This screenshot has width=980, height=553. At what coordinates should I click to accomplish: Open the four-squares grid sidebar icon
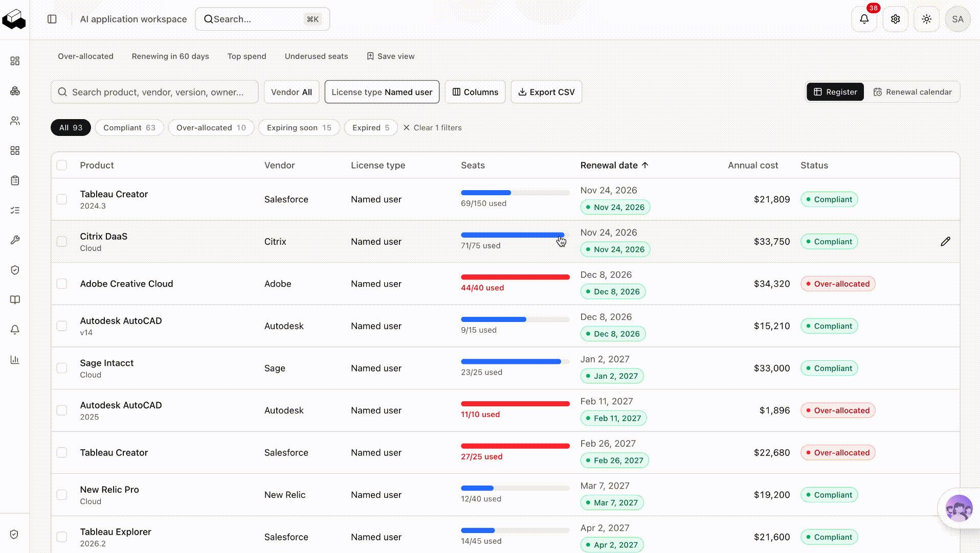click(15, 151)
